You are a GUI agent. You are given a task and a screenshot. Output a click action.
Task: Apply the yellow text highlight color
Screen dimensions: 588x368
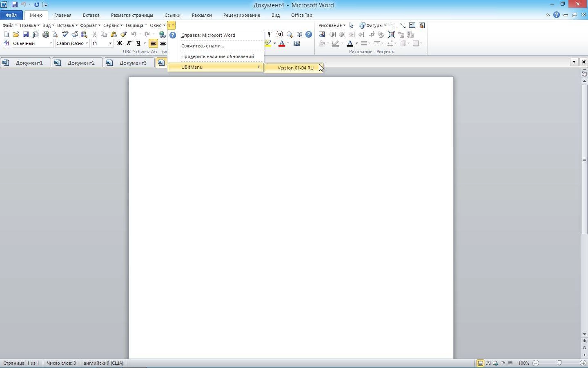click(x=268, y=43)
